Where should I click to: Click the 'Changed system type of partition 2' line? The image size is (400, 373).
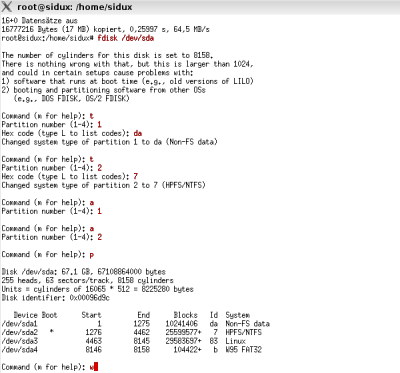[x=104, y=185]
